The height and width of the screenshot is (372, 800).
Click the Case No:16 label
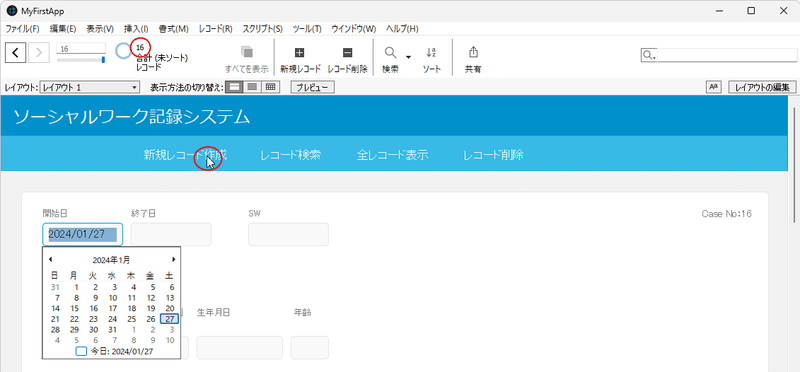click(727, 214)
